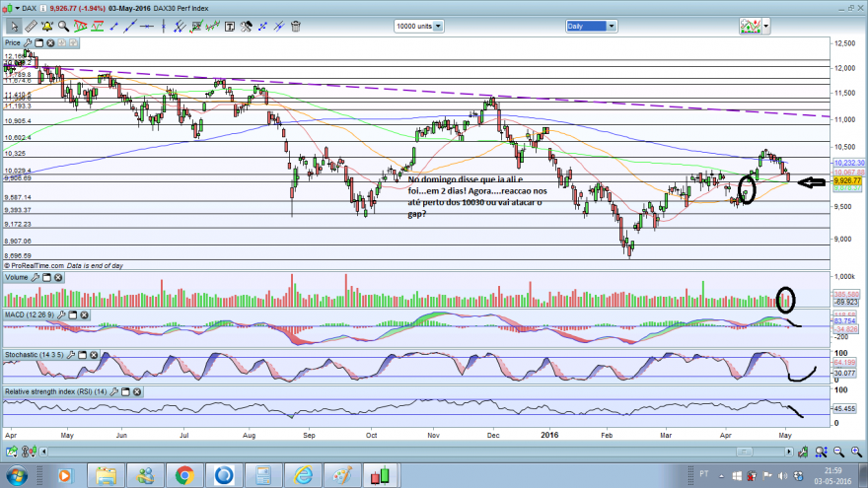Click the zoom in magnifier icon
The height and width of the screenshot is (488, 868).
(x=856, y=453)
